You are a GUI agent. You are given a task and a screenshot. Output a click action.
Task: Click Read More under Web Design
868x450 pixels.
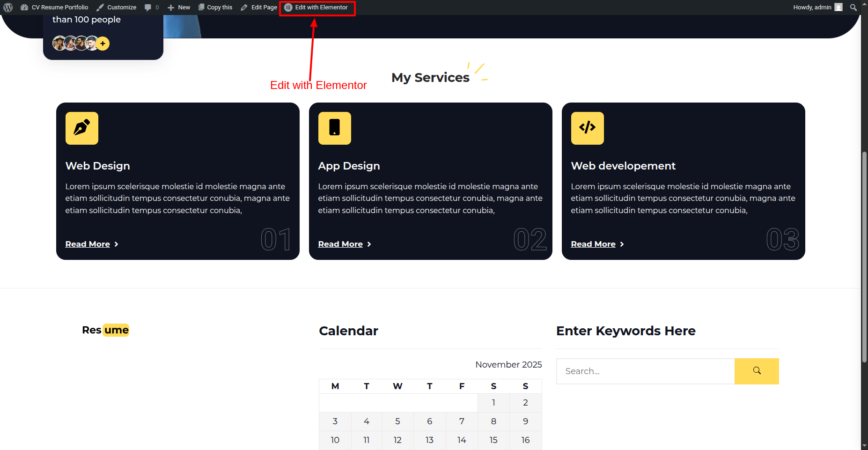coord(88,244)
